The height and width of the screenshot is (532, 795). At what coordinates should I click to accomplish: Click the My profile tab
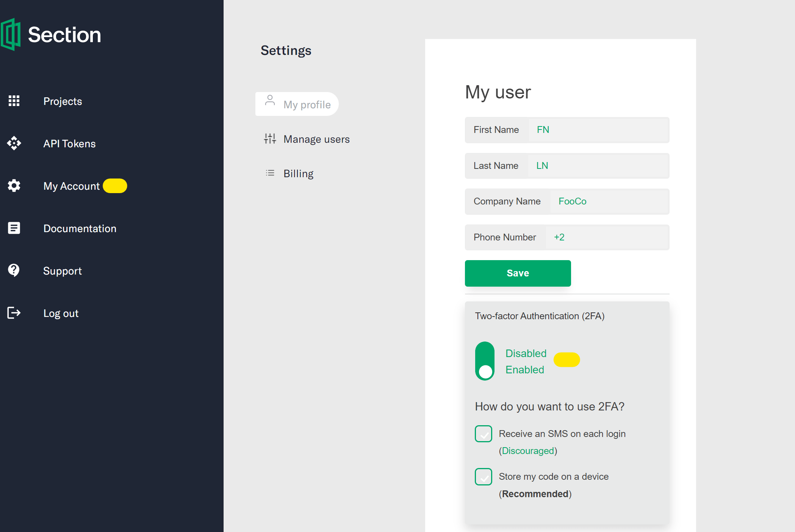[297, 104]
